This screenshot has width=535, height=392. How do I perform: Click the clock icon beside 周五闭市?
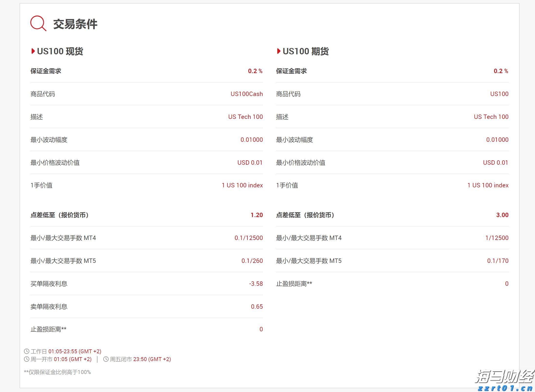(x=106, y=359)
